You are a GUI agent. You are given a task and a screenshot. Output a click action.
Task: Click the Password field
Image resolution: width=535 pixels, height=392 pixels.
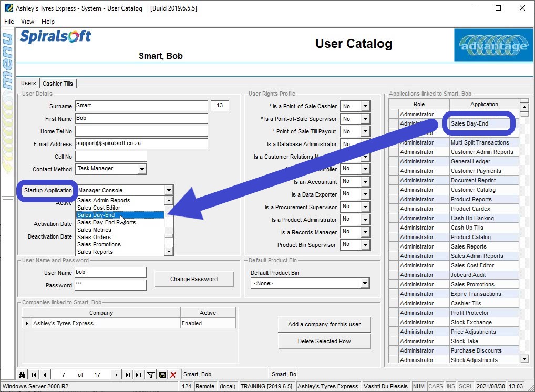pos(110,285)
